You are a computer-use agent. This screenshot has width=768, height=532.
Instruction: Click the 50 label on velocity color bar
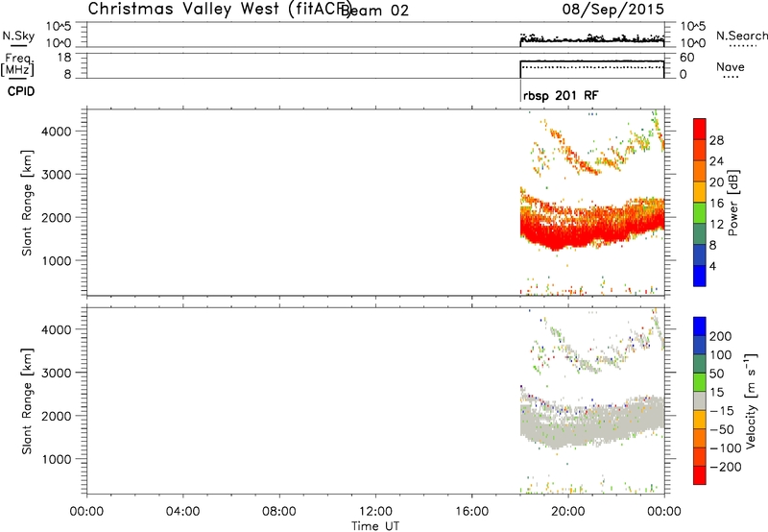pyautogui.click(x=716, y=374)
